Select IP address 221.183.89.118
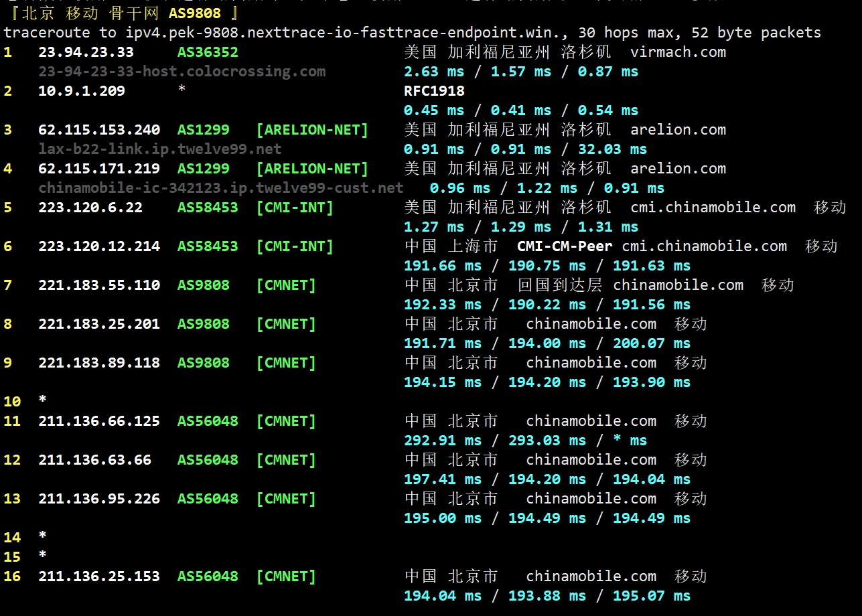This screenshot has height=616, width=862. 99,363
